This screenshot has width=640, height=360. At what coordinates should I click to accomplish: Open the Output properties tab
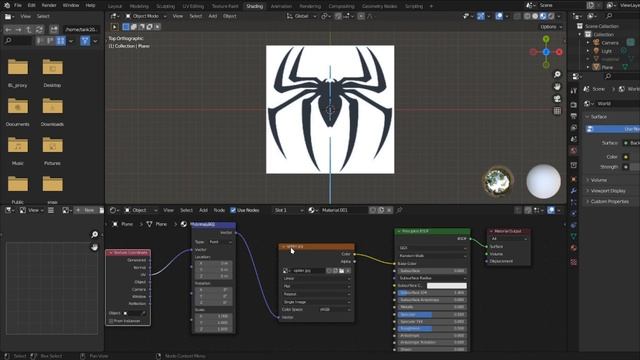pyautogui.click(x=573, y=116)
